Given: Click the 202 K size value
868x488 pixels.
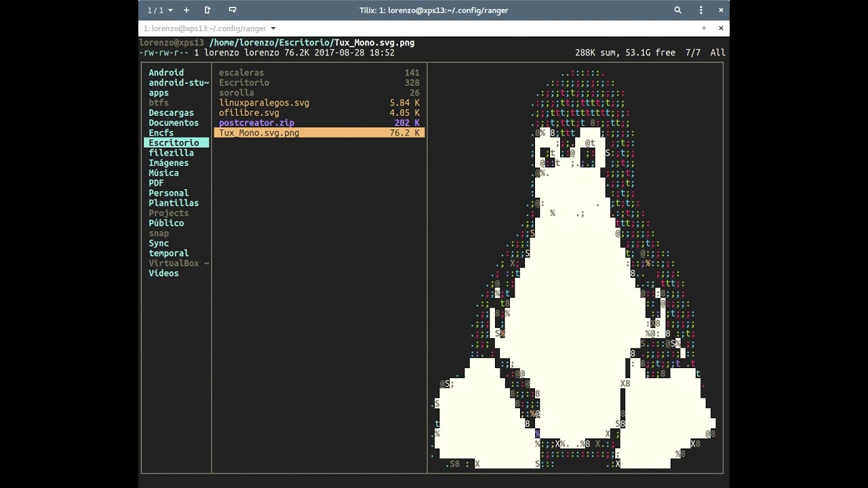Looking at the screenshot, I should pyautogui.click(x=407, y=123).
